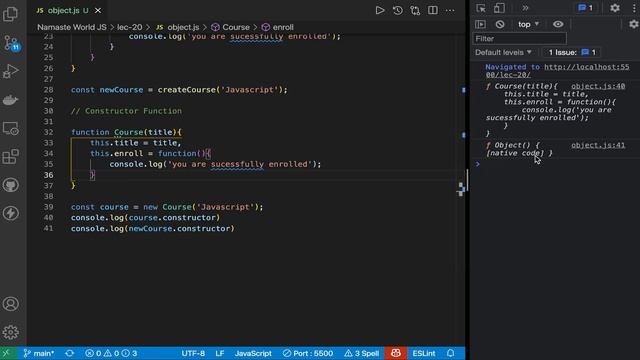Change the UTF-8 file encoding
Screen dimensions: 640x360
(x=193, y=353)
